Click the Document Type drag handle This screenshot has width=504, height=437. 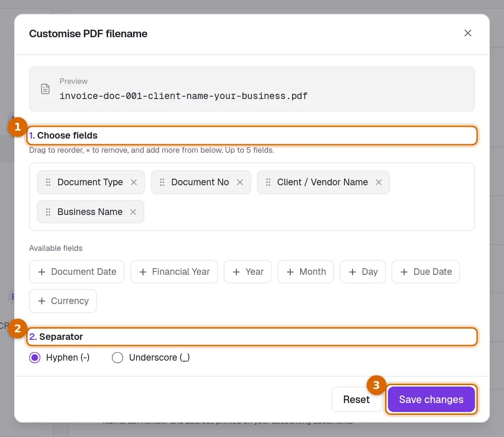[x=48, y=182]
